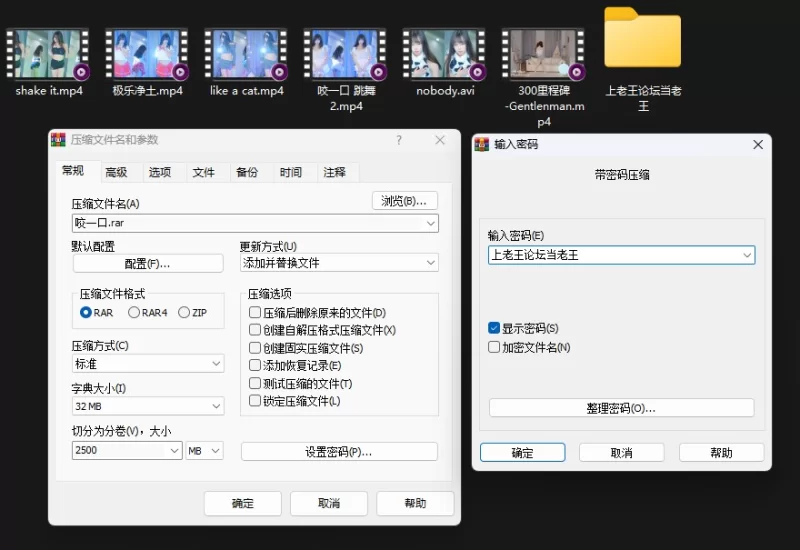Screen dimensions: 800x550
Task: Click the like a cat.mp4 file icon
Action: (246, 53)
